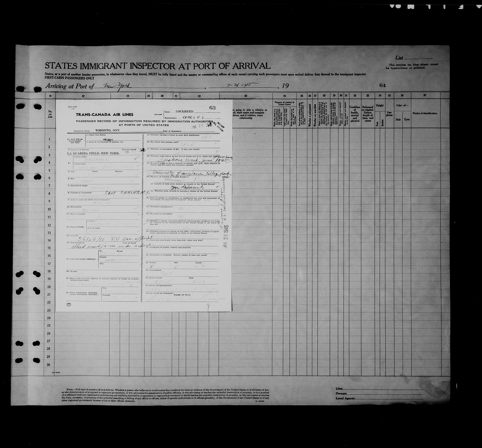The height and width of the screenshot is (448, 482).
Task: Click the 'Purpose of coming to United States' header
Action: pyautogui.click(x=285, y=103)
